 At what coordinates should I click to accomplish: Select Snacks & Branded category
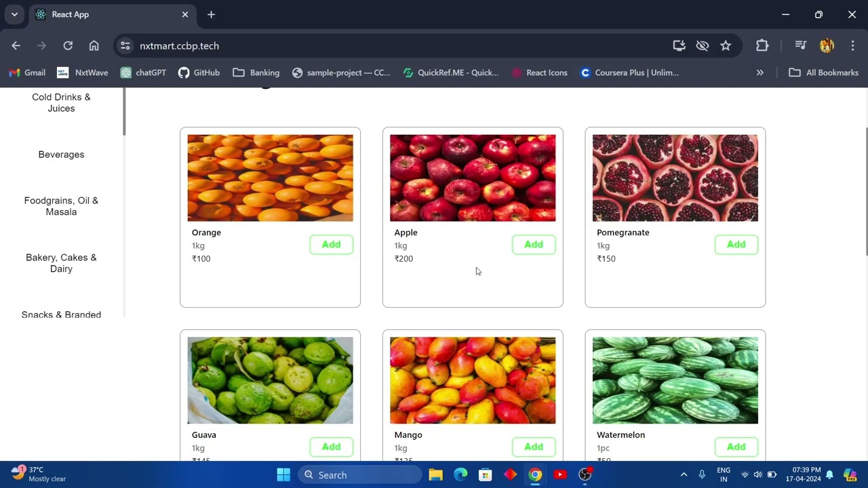pyautogui.click(x=61, y=314)
